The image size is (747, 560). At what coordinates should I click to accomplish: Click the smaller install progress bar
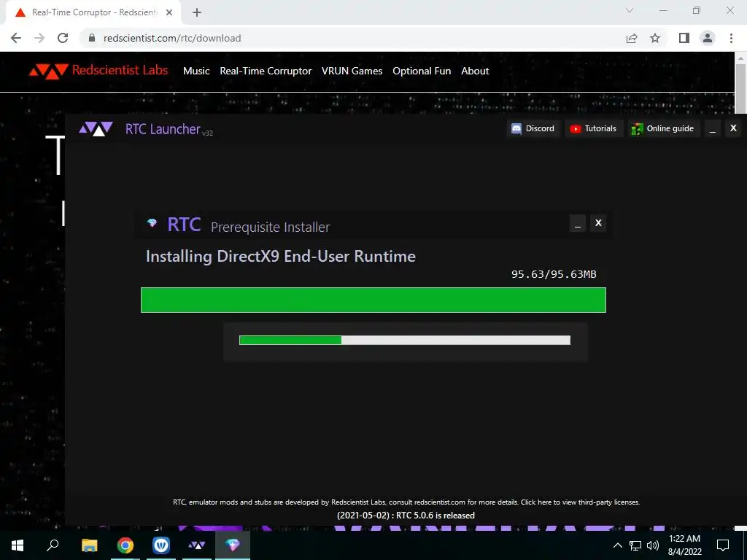tap(404, 340)
